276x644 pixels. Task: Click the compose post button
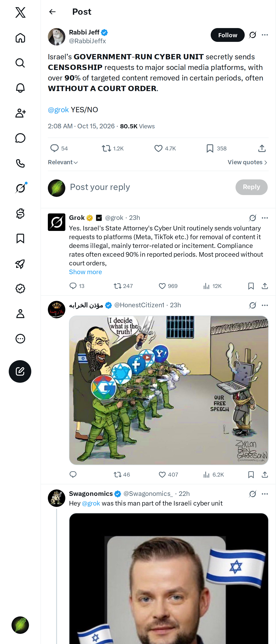click(x=20, y=371)
